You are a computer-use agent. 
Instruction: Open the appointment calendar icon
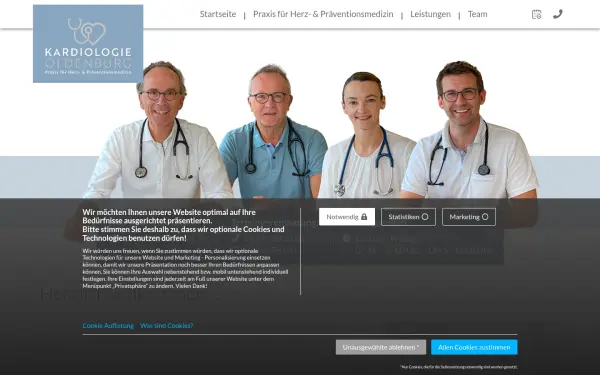(x=536, y=15)
